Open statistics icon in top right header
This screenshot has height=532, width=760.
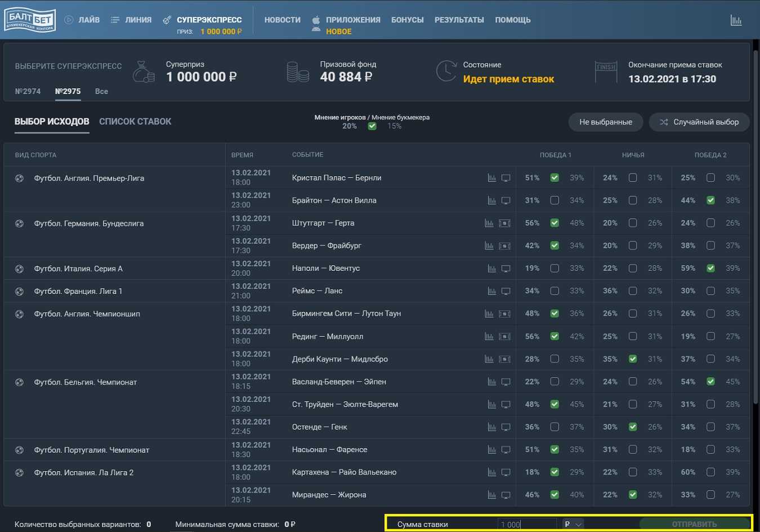pyautogui.click(x=736, y=20)
